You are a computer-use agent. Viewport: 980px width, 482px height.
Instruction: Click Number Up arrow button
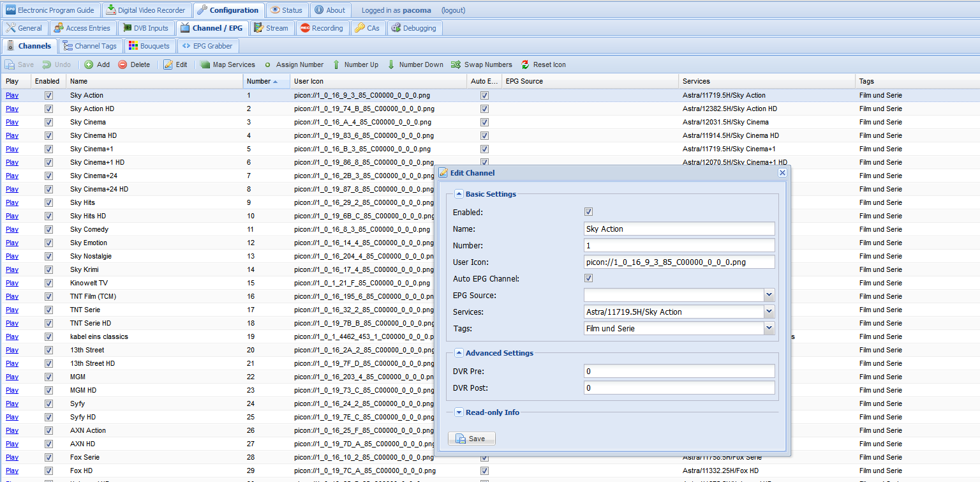(355, 64)
